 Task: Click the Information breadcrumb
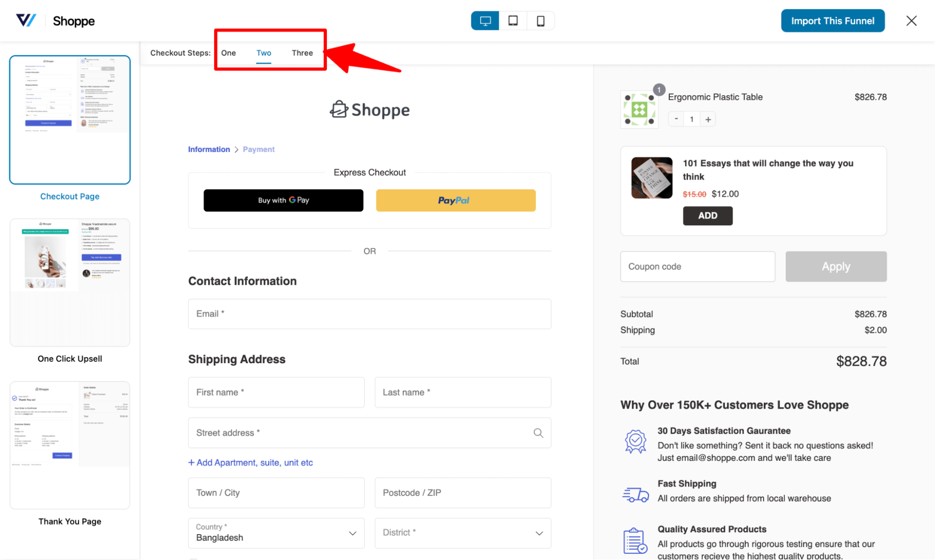(209, 150)
